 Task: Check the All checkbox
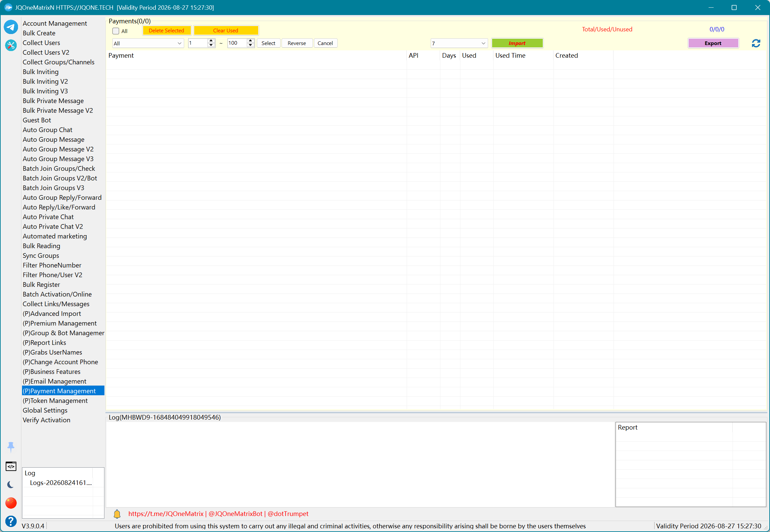[x=116, y=31]
